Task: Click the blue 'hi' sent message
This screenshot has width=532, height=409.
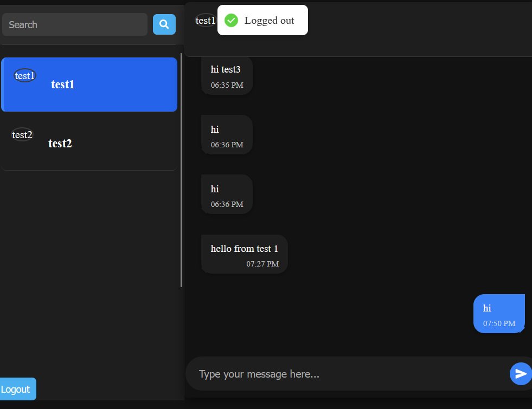Action: click(499, 314)
